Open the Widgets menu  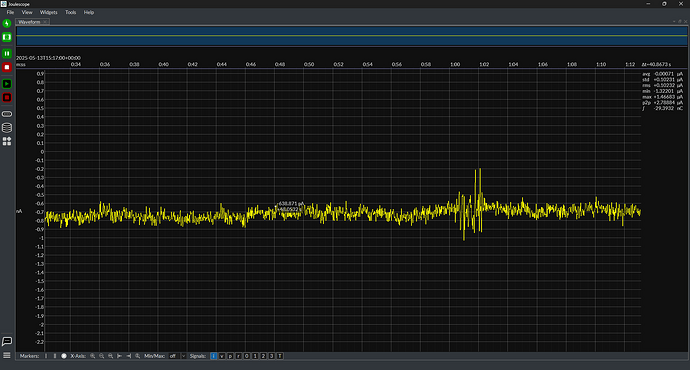[x=48, y=12]
